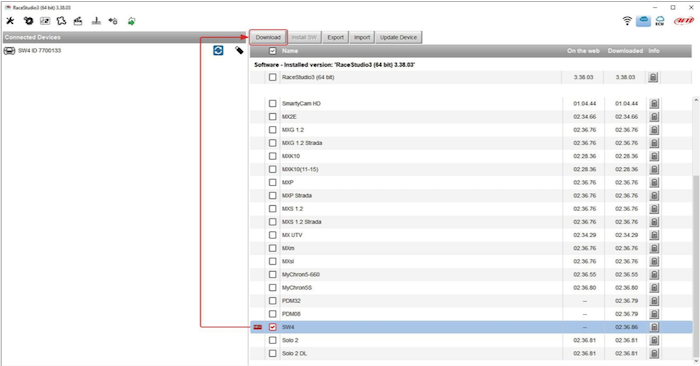Enable the Solo 2 DL checkbox

[272, 354]
